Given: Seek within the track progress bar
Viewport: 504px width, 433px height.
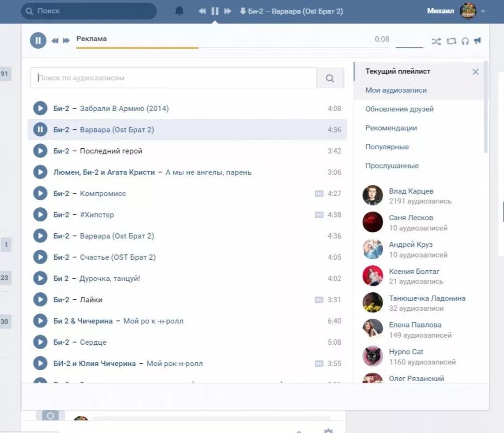Looking at the screenshot, I should click(x=233, y=48).
